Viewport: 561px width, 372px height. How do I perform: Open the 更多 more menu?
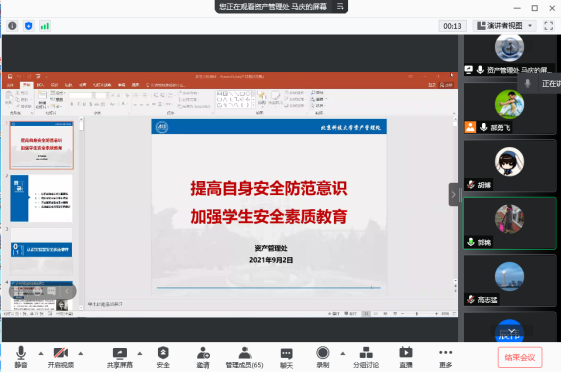click(445, 357)
